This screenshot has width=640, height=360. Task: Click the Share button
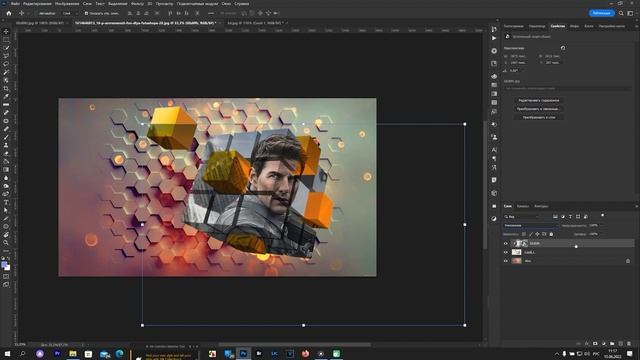(x=602, y=13)
